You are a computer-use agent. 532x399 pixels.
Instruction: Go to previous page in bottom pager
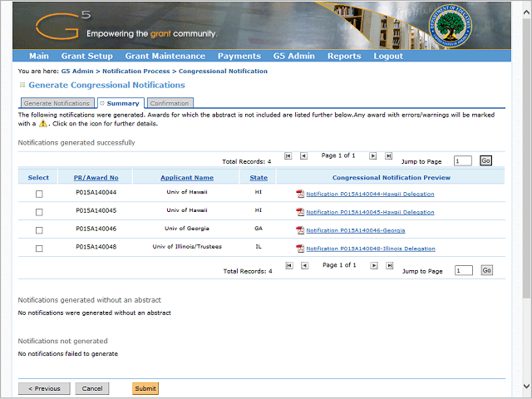click(305, 265)
